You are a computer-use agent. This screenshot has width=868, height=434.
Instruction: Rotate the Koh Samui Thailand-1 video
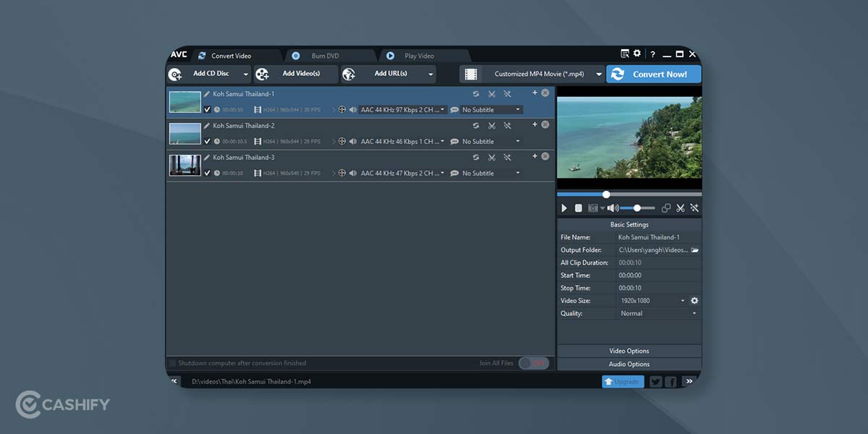[x=476, y=93]
